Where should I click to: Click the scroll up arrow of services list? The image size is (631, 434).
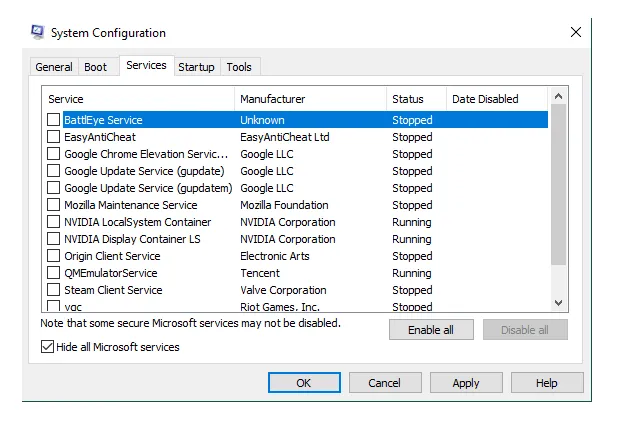click(x=558, y=96)
